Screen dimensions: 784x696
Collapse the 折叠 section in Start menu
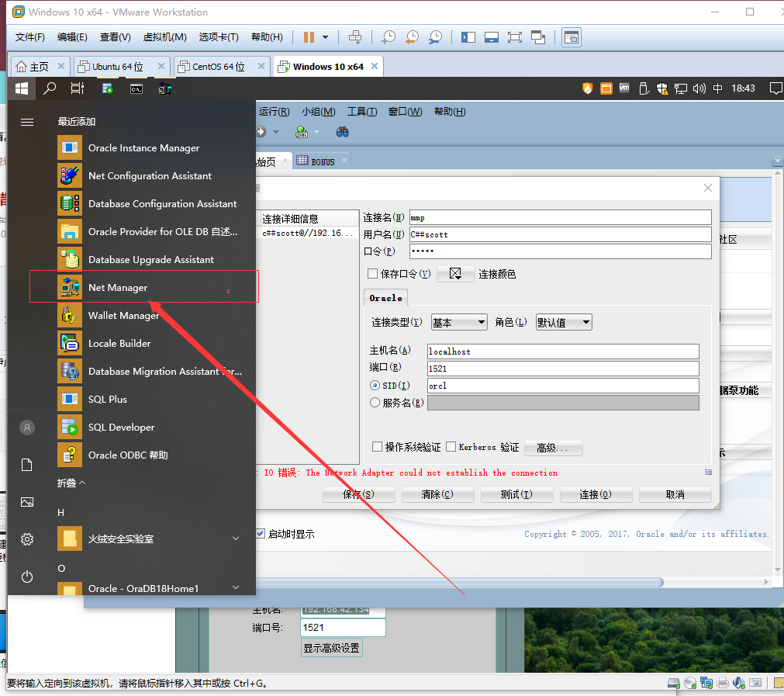pyautogui.click(x=71, y=483)
